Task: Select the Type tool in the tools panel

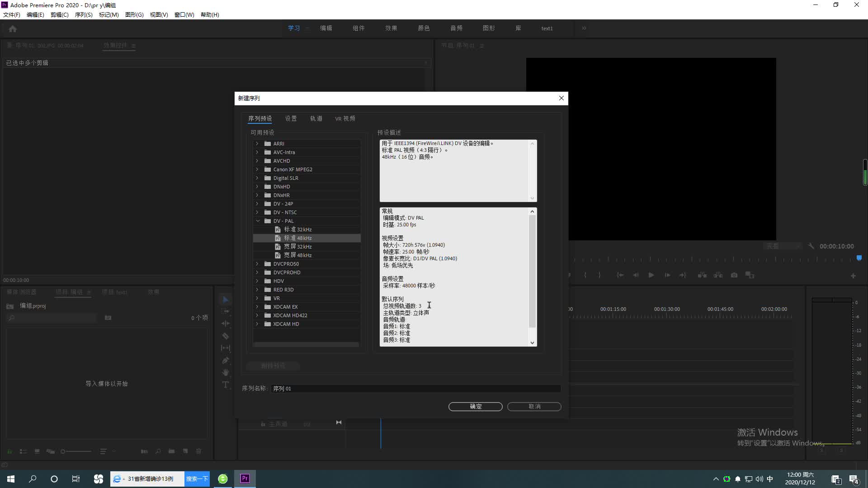Action: [x=226, y=385]
